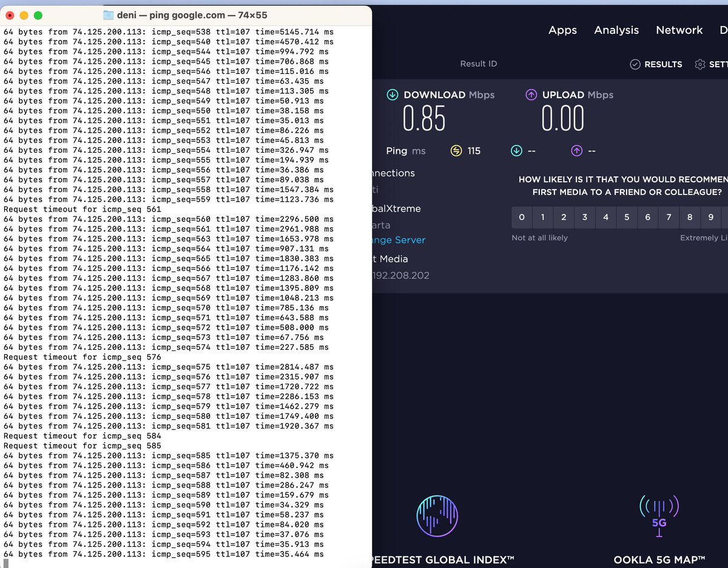Click 'Request timeout for icmp_seq 584' line
The image size is (728, 568).
(x=83, y=436)
